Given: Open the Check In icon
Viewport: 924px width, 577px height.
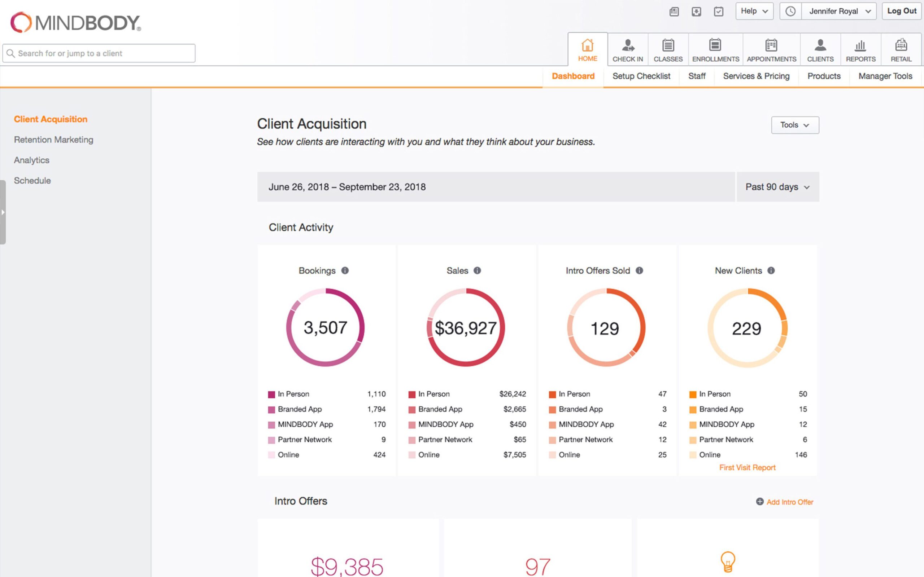Looking at the screenshot, I should pyautogui.click(x=628, y=46).
